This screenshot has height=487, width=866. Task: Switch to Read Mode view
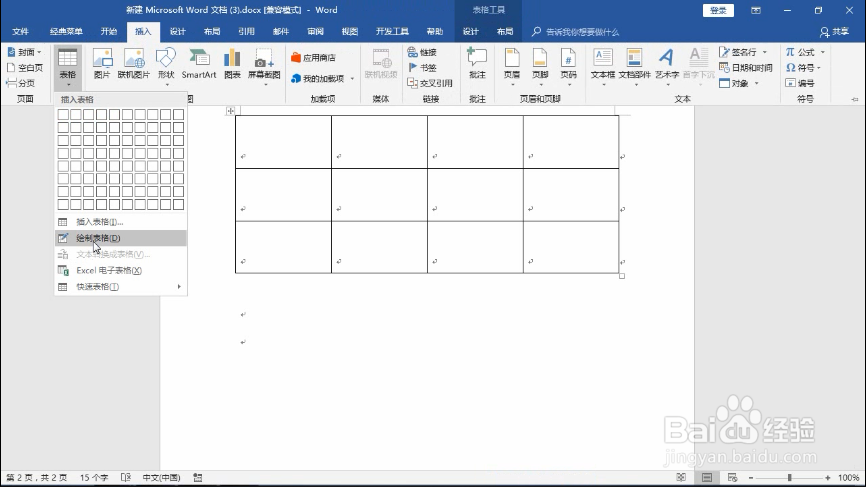tap(682, 478)
